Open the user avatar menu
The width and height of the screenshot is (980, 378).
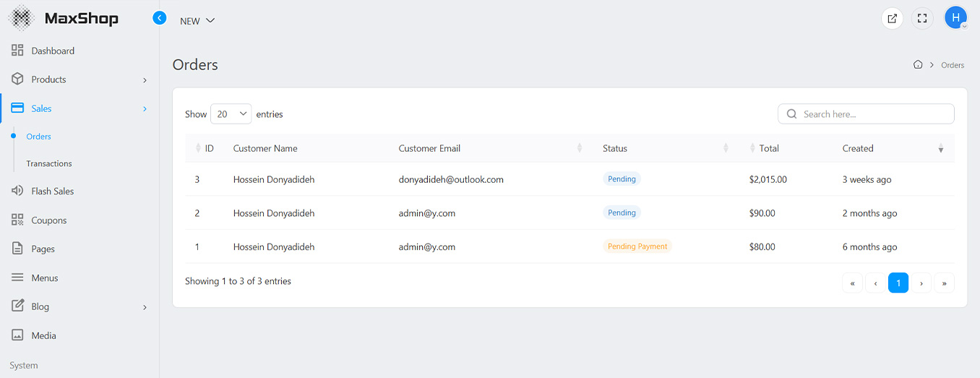pyautogui.click(x=955, y=18)
